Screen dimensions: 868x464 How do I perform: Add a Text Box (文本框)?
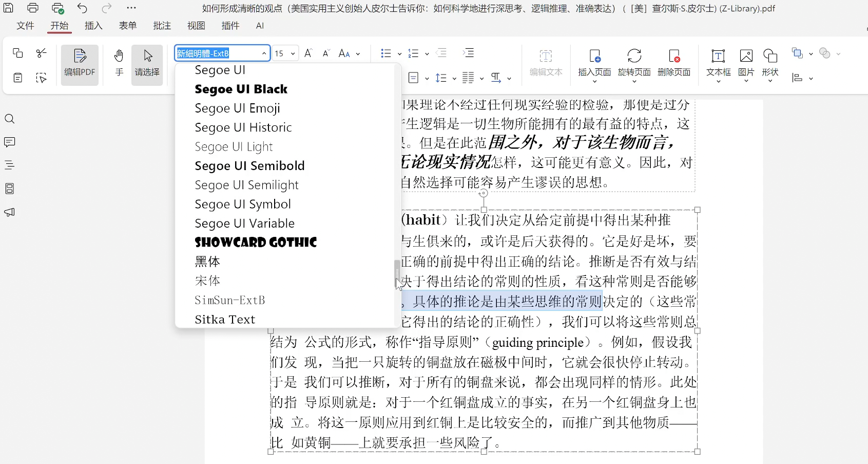point(718,56)
